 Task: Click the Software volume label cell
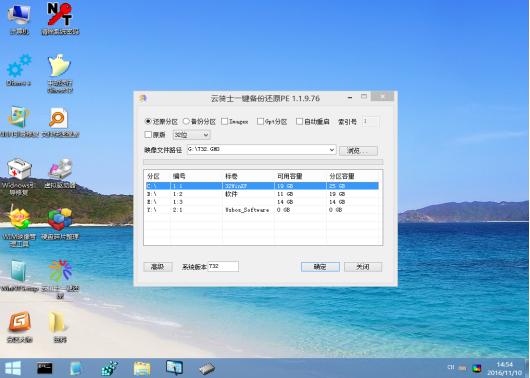247,210
